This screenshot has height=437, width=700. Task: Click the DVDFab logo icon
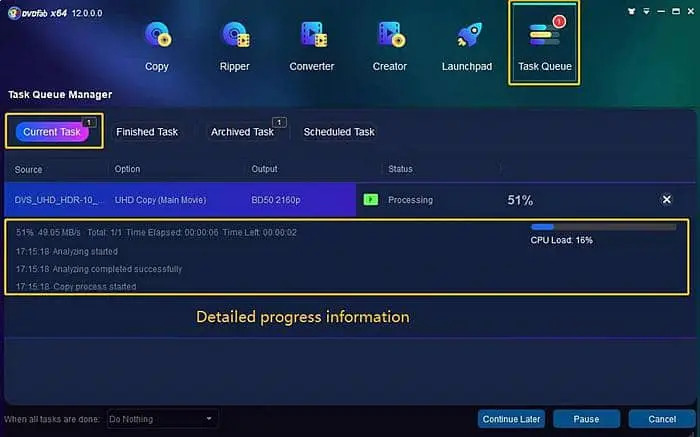pos(14,13)
